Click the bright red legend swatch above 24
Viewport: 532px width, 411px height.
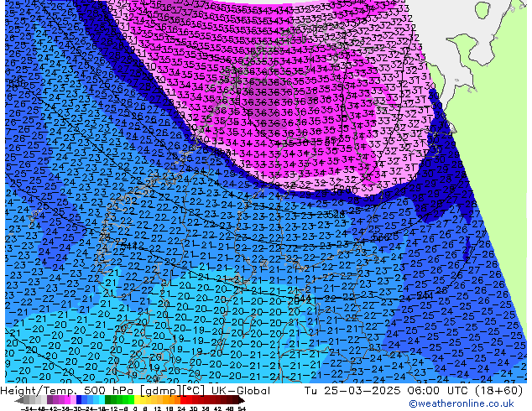[x=183, y=399]
